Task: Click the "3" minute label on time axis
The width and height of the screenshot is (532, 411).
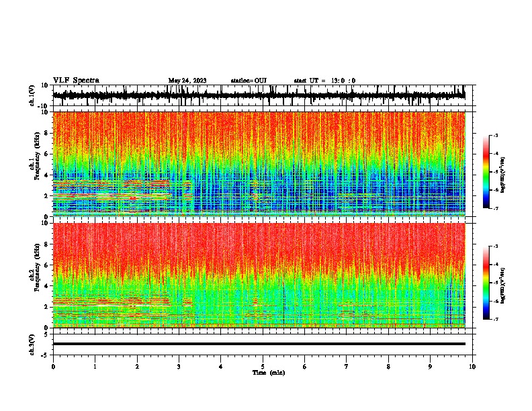Action: 179,367
